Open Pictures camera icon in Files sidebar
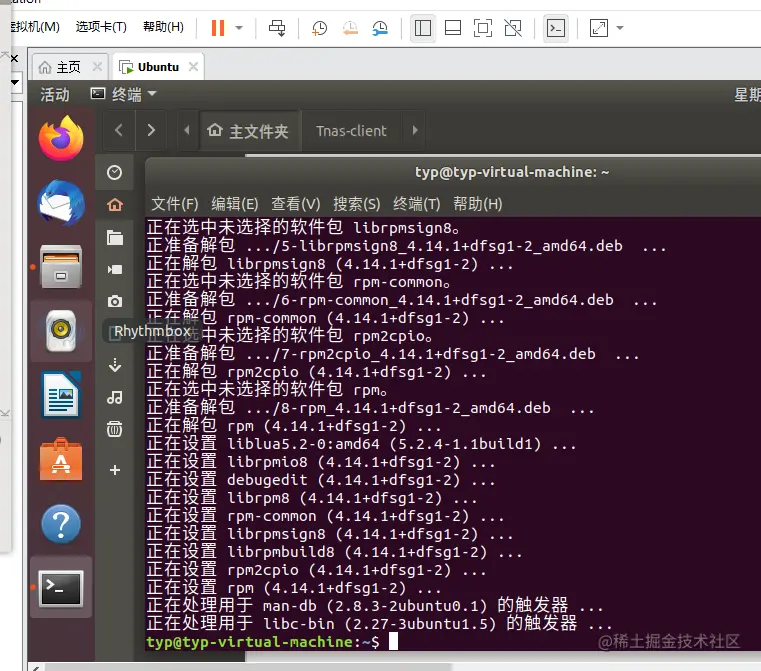Viewport: 761px width, 671px height. pos(115,301)
